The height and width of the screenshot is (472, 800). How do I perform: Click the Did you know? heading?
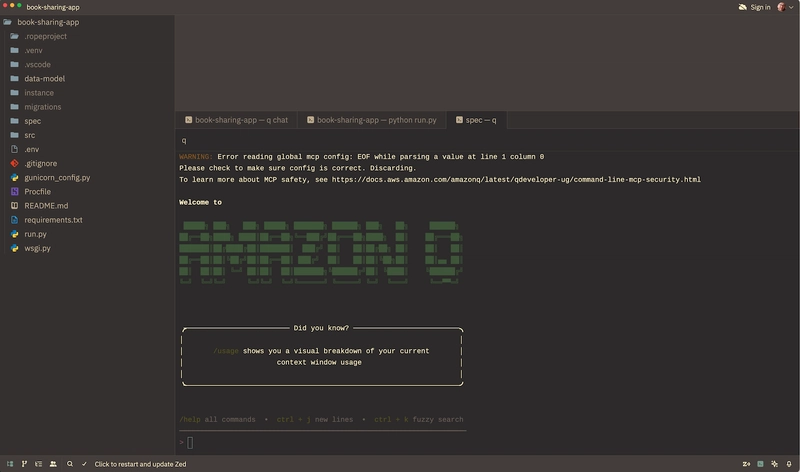[x=321, y=328]
